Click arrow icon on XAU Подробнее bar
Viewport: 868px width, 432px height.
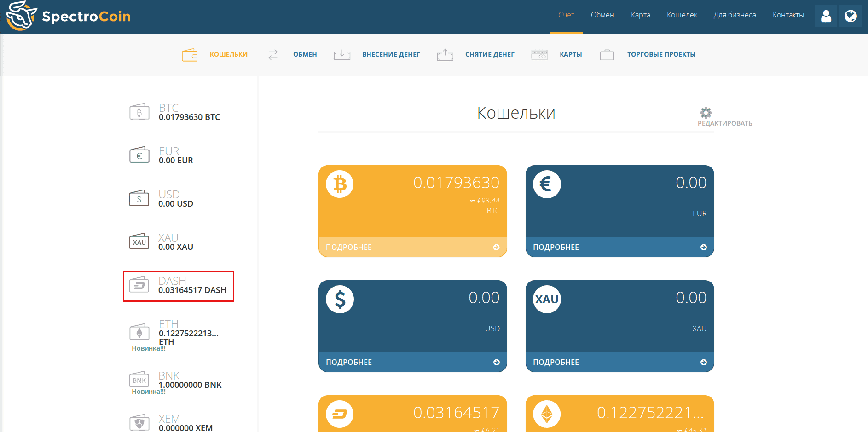click(x=703, y=362)
